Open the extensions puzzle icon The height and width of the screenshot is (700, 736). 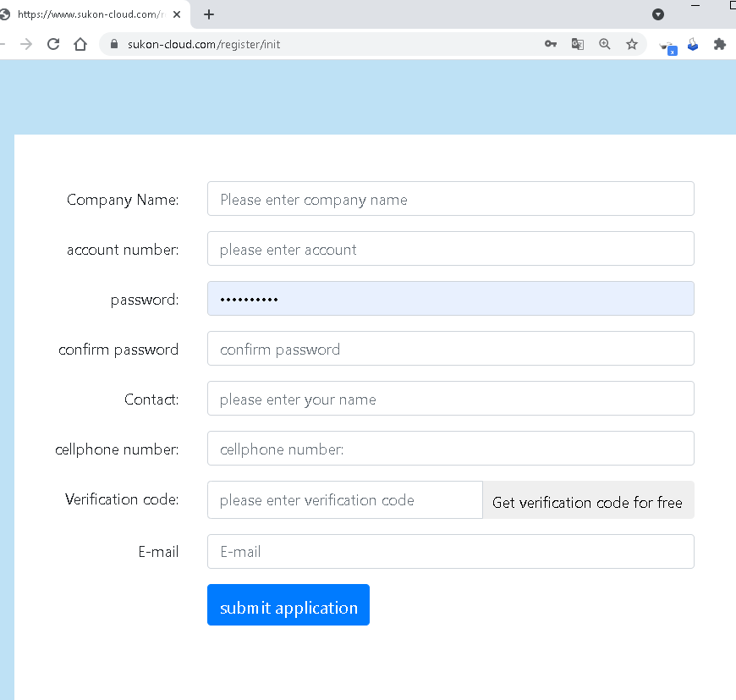[720, 45]
